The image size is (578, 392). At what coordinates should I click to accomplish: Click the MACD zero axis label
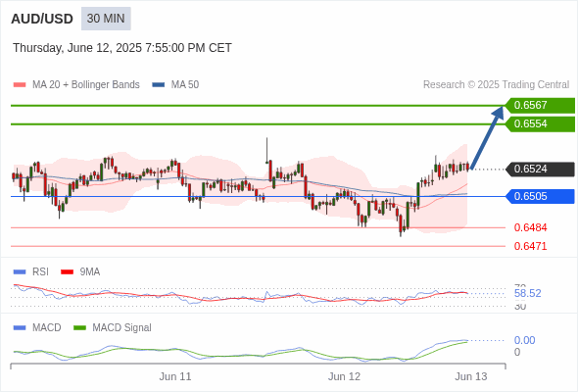tap(517, 352)
